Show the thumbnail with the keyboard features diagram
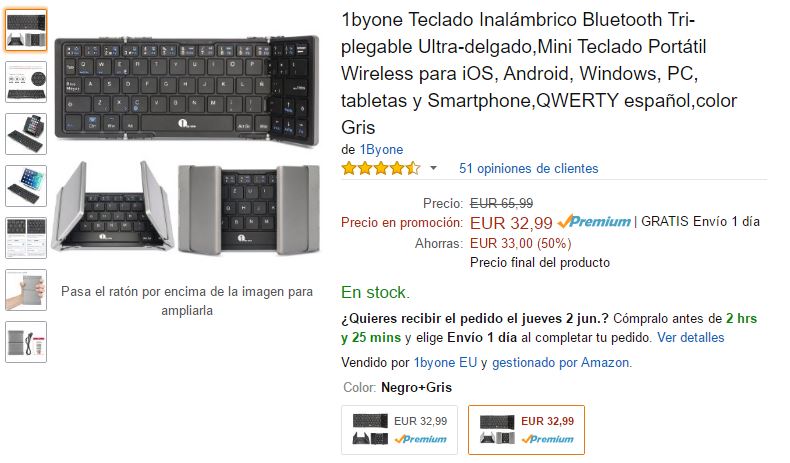790x463 pixels. pyautogui.click(x=25, y=82)
